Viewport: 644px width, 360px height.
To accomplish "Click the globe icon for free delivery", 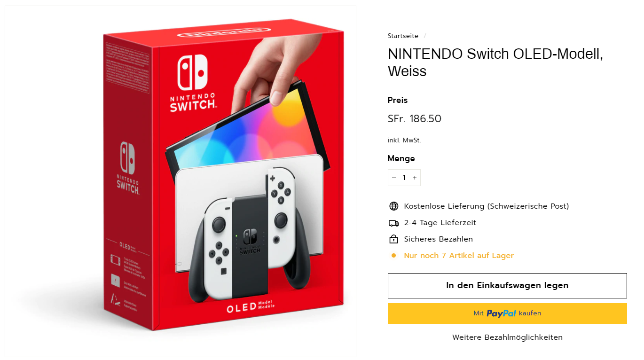I will [394, 206].
